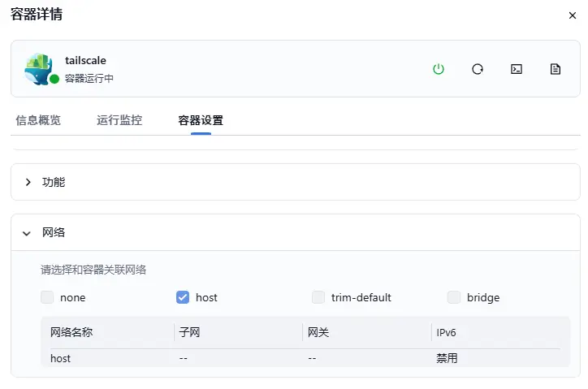Click the green running status dot

[x=54, y=79]
